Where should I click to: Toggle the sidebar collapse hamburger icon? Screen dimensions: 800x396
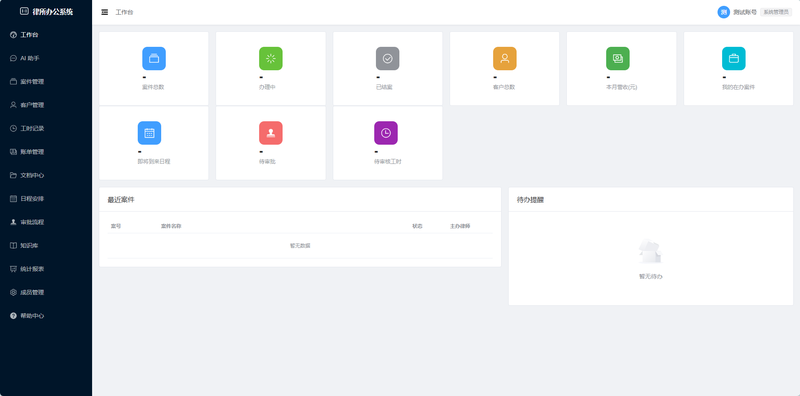click(x=105, y=12)
